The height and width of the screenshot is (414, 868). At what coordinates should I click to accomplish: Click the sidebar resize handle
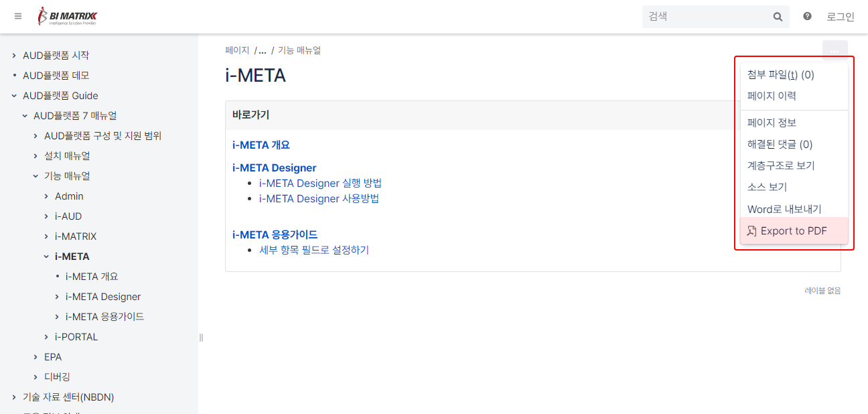coord(201,338)
